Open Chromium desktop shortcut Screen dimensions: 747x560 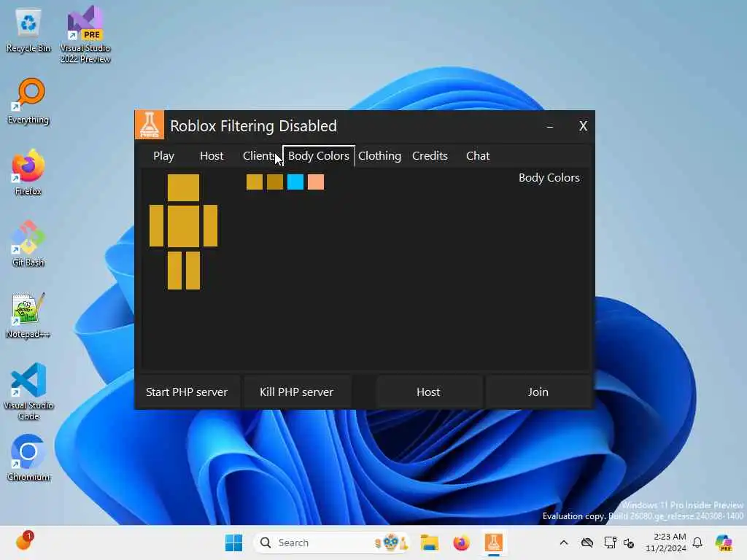pyautogui.click(x=28, y=458)
